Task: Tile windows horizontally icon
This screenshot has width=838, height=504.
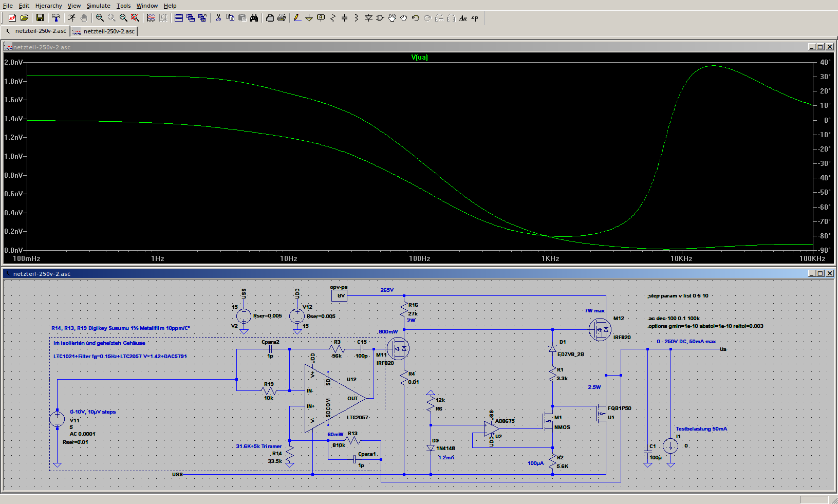Action: (x=179, y=18)
